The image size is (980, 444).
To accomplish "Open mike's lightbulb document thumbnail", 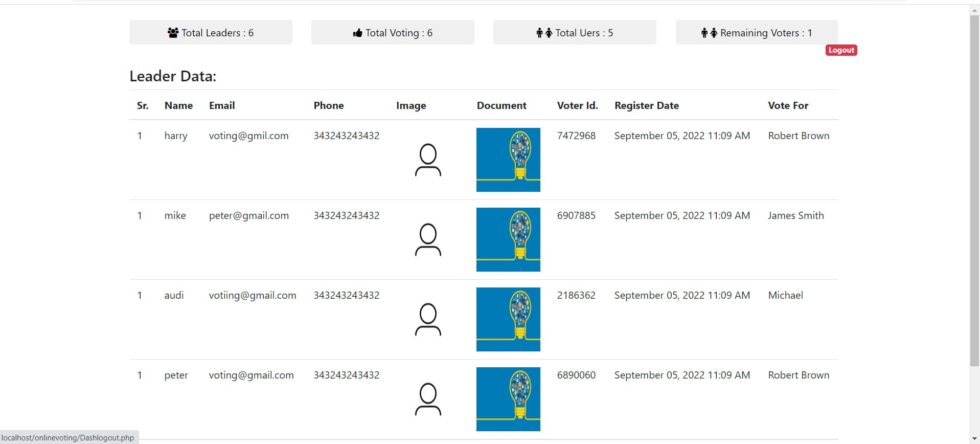I will (508, 239).
